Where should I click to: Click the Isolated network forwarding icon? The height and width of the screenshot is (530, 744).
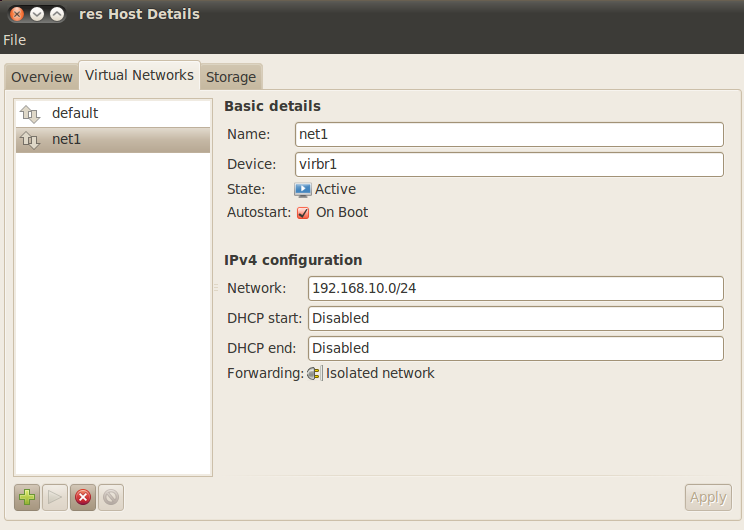[314, 373]
